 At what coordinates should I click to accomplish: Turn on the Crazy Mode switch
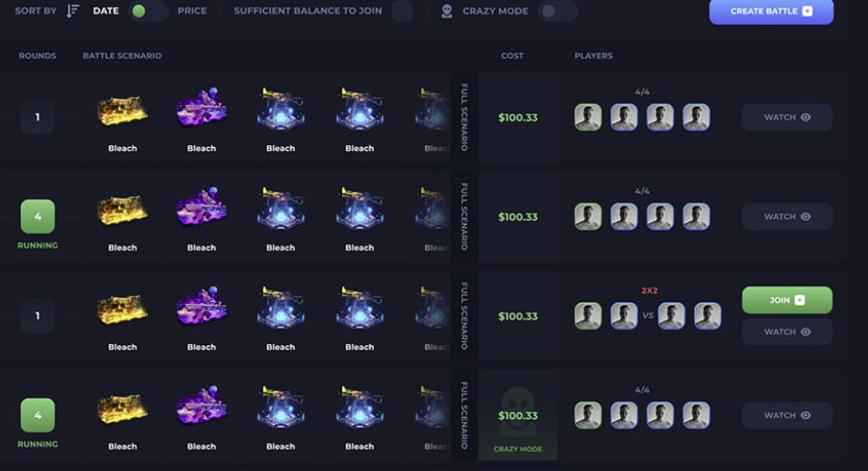(558, 12)
